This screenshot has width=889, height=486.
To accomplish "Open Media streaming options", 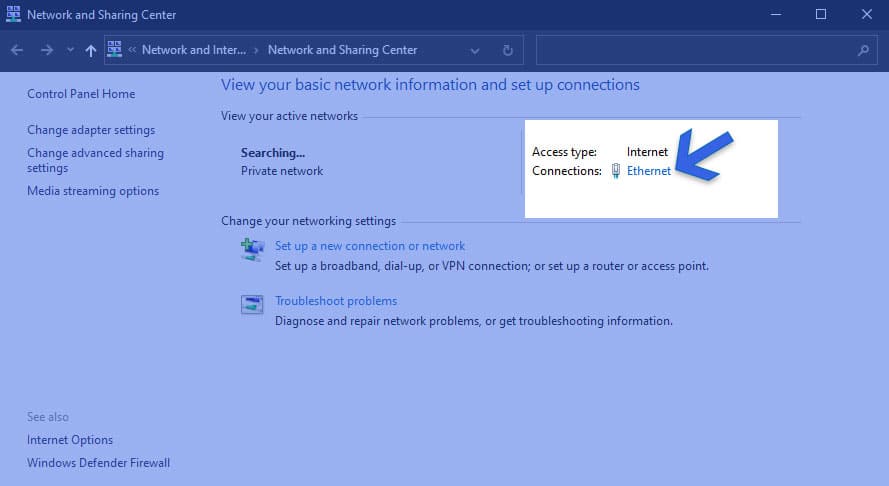I will (93, 191).
